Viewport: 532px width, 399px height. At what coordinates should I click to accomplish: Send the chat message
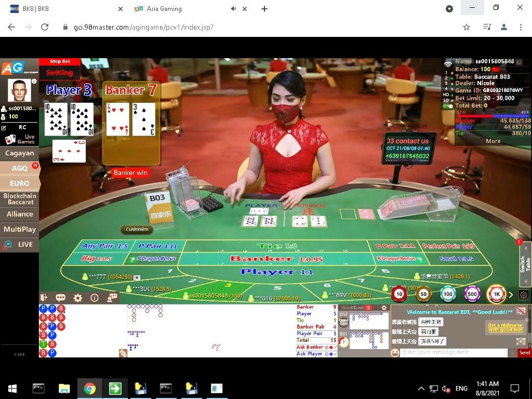[524, 353]
